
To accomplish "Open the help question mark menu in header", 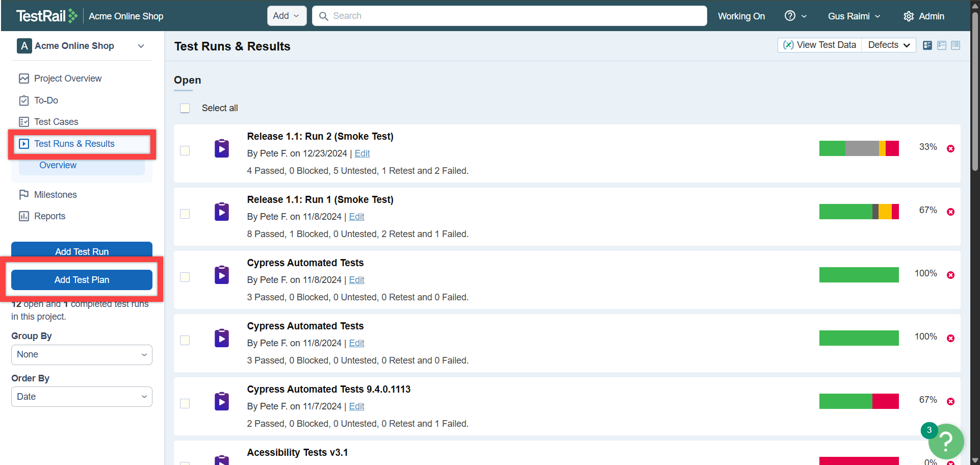I will tap(795, 16).
